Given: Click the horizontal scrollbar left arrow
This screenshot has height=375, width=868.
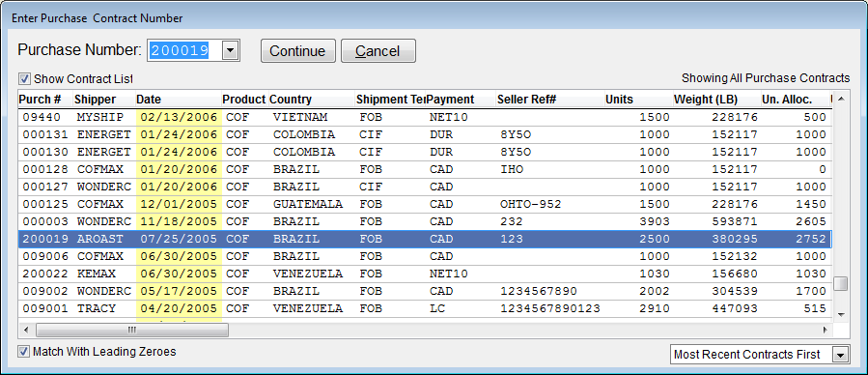Looking at the screenshot, I should pos(25,331).
